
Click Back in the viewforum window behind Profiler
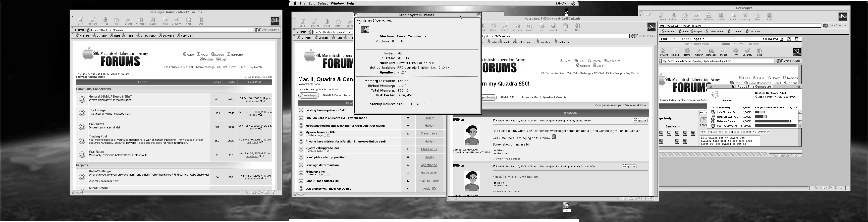[x=302, y=23]
